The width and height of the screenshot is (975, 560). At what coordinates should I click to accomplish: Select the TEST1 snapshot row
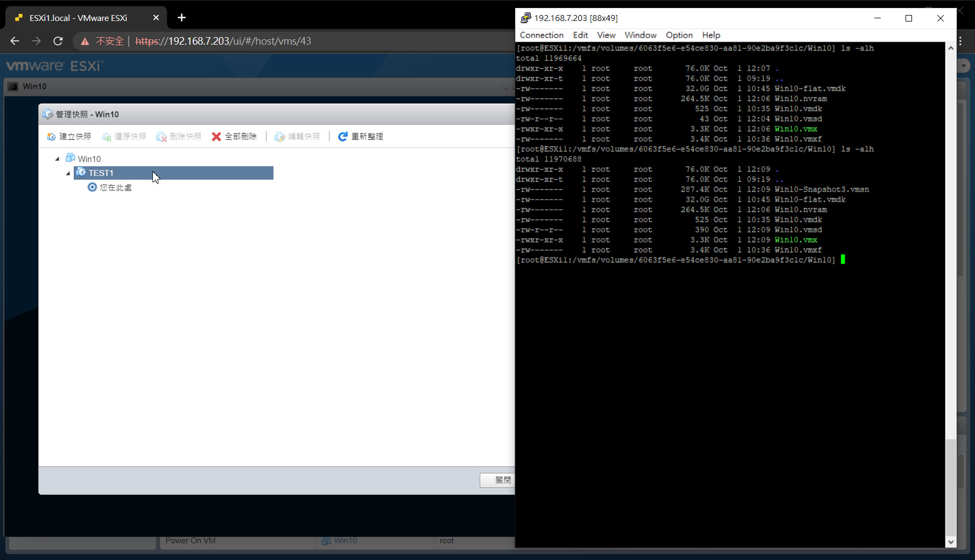(x=173, y=173)
